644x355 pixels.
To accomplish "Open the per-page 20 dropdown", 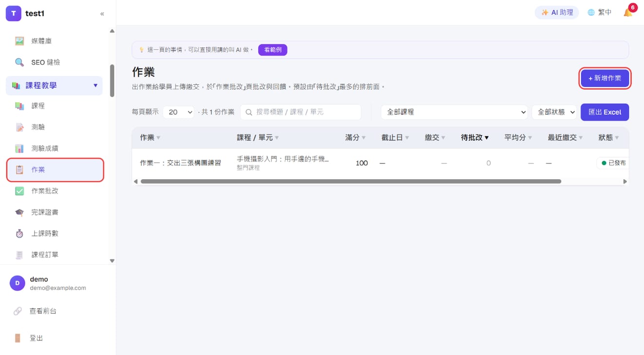I will (178, 112).
